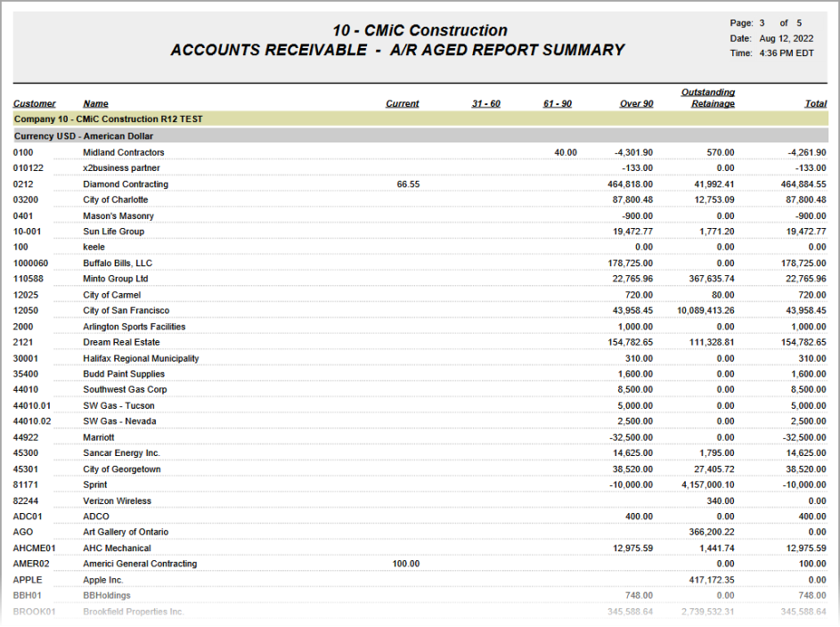Click the report date Aug 12, 2022
The height and width of the screenshot is (627, 840).
tap(786, 38)
